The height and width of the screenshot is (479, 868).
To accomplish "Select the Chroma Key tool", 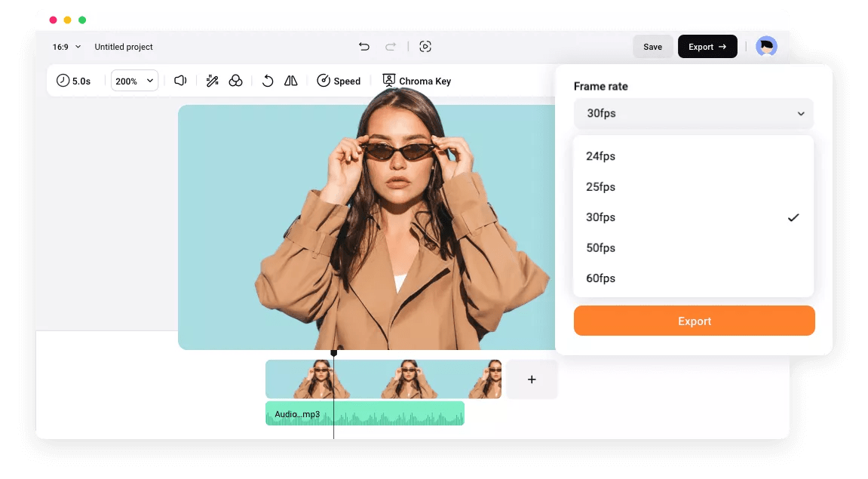I will 417,81.
